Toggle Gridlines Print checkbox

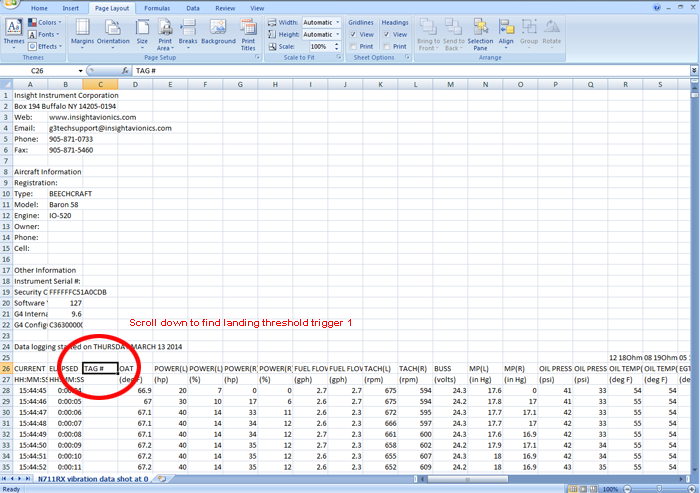point(353,46)
